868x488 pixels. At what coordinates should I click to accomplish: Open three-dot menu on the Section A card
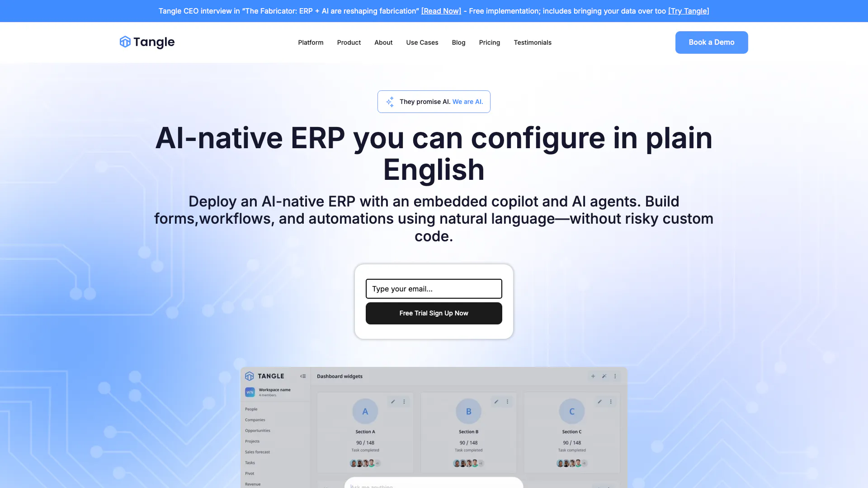pos(404,401)
